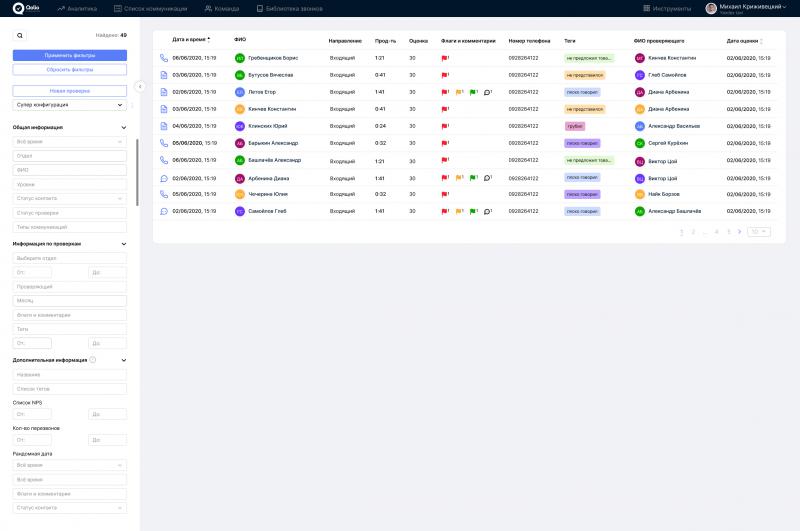The image size is (800, 531).
Task: Sort table by Дата и время column
Action: click(x=191, y=40)
